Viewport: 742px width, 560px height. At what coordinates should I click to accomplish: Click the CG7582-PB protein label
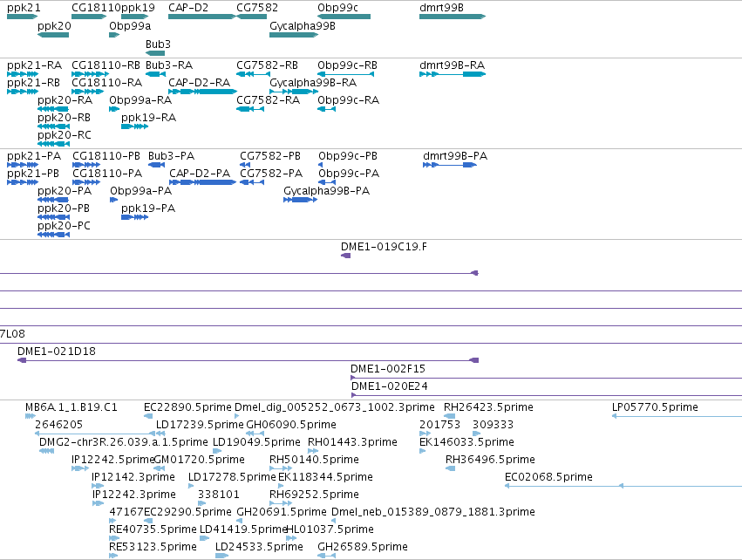coord(270,156)
